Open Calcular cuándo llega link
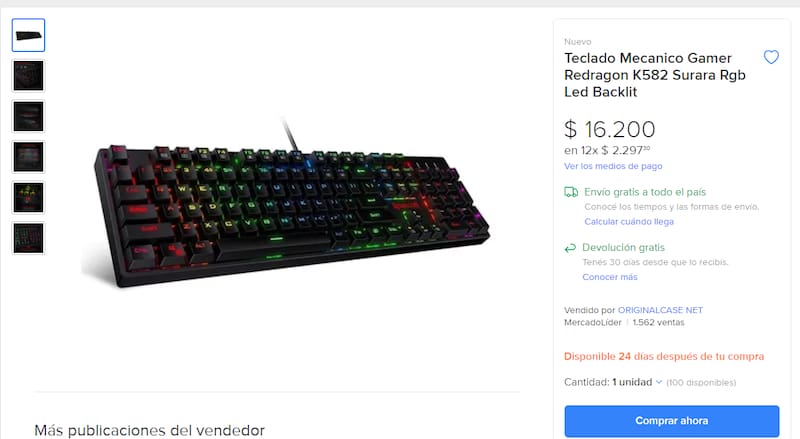Viewport: 800px width, 439px height. pyautogui.click(x=629, y=222)
